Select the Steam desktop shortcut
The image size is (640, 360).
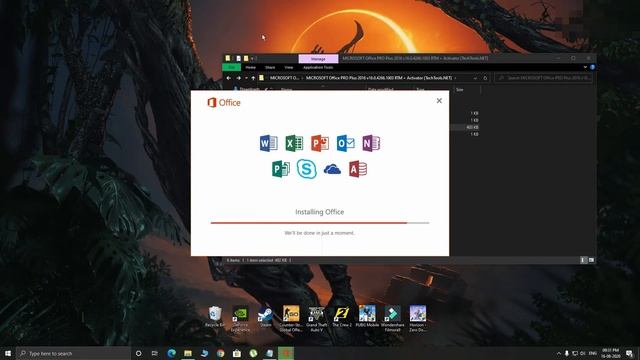[266, 316]
